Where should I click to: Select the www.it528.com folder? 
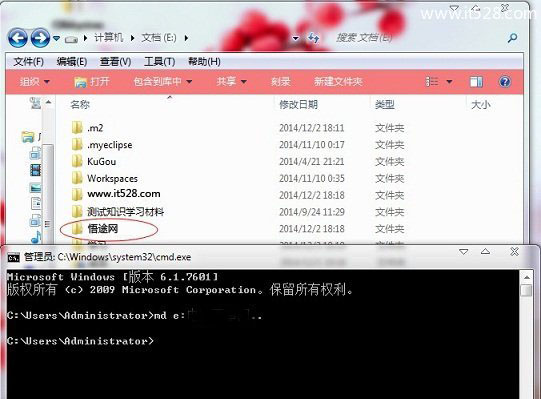[x=124, y=194]
